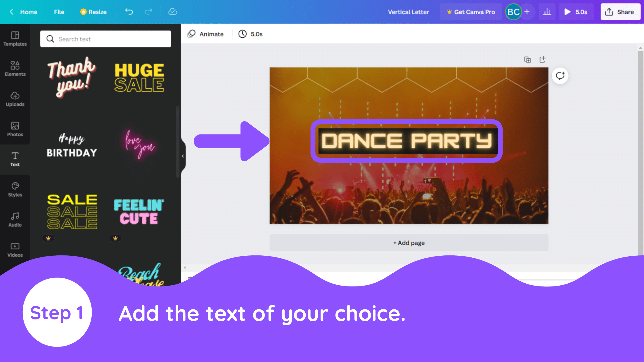This screenshot has height=362, width=644.
Task: Click Animate button on toolbar
Action: 206,34
